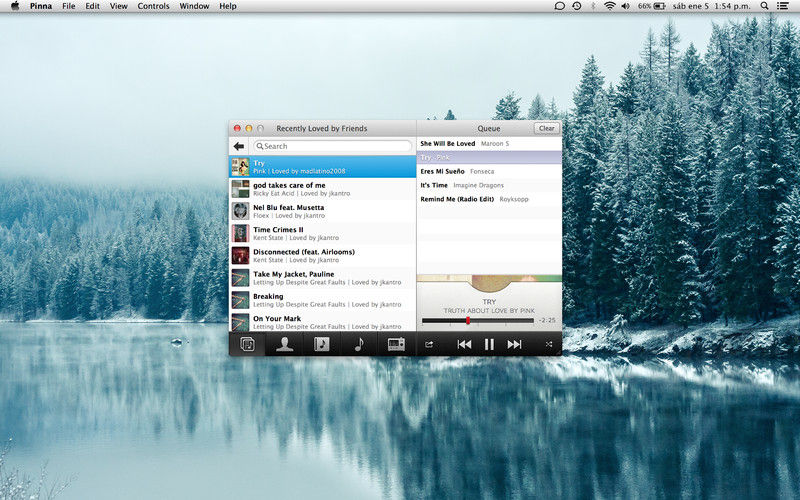
Task: Click album art for Time Crimes II
Action: point(240,233)
